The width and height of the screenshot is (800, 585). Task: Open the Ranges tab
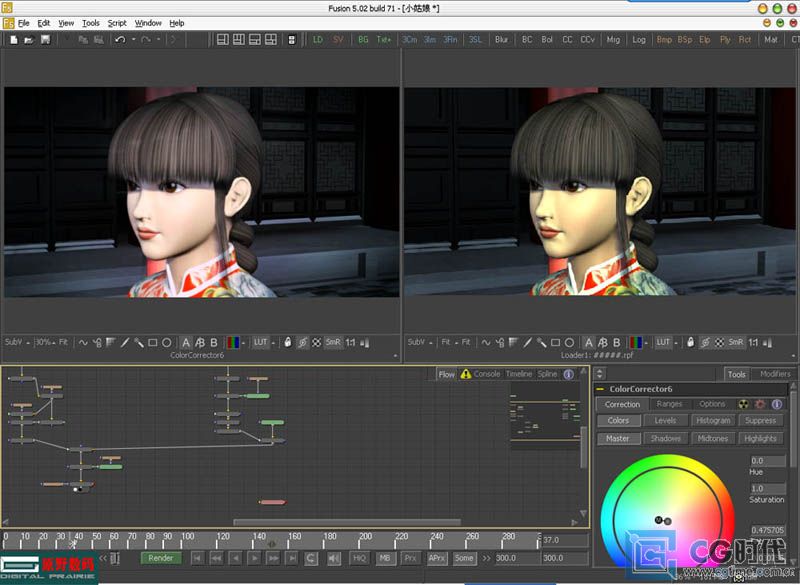[669, 404]
